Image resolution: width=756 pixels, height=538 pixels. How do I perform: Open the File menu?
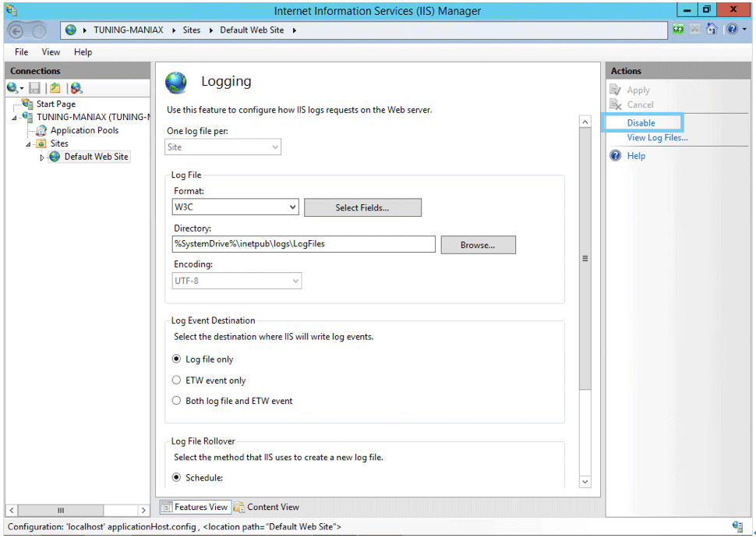(21, 52)
